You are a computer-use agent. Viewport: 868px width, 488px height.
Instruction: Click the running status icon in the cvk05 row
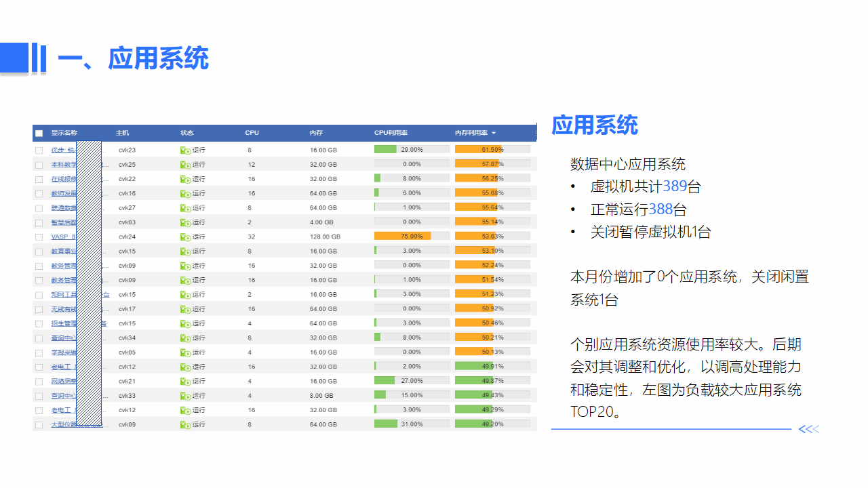[185, 352]
